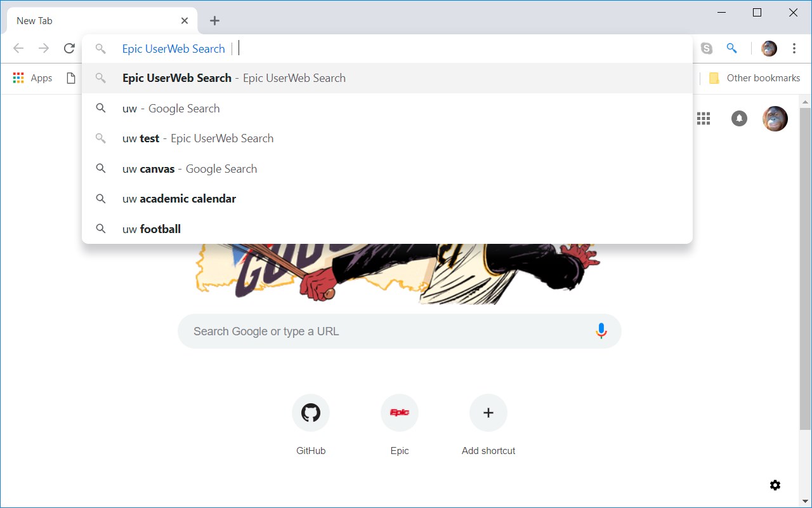This screenshot has height=508, width=812.
Task: Click the forward navigation arrow
Action: (x=44, y=48)
